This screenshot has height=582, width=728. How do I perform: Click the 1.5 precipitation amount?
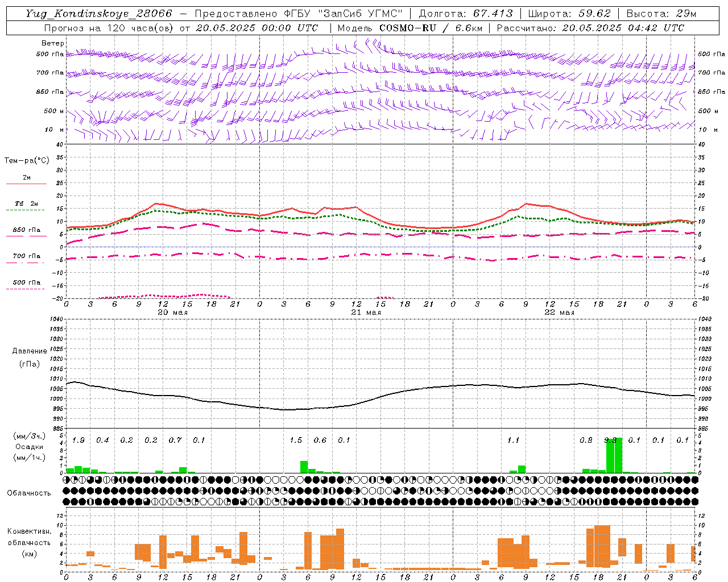pos(296,440)
